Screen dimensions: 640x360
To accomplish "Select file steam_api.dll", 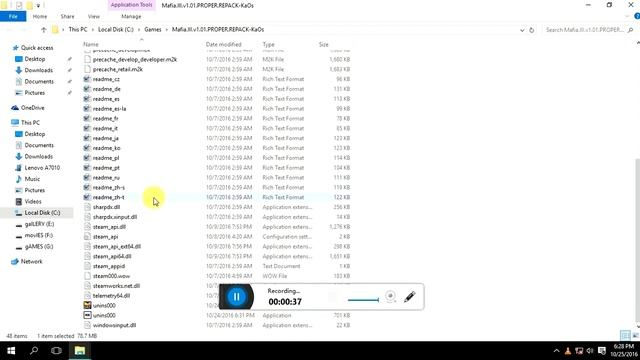I will pyautogui.click(x=109, y=227).
